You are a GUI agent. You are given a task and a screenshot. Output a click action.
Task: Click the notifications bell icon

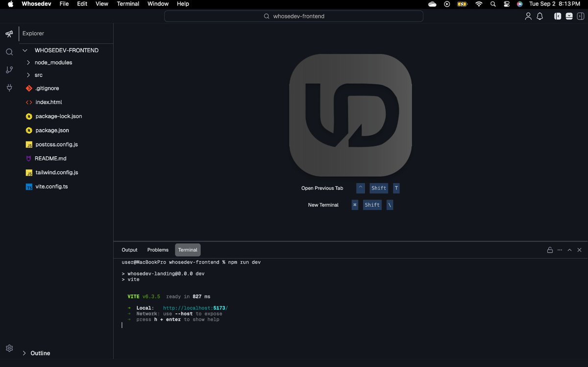tap(539, 16)
